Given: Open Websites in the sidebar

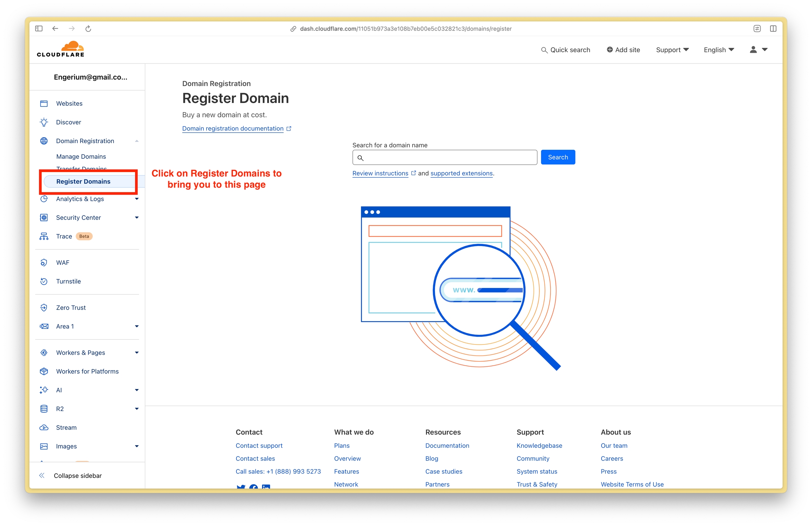Looking at the screenshot, I should 69,103.
